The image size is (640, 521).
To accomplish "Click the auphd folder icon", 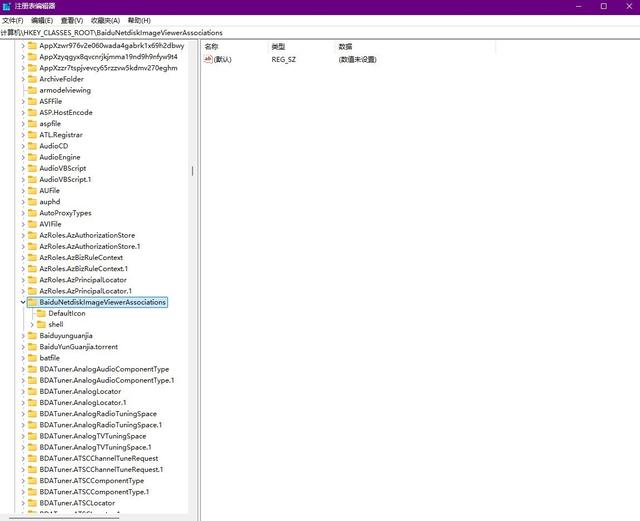I will point(32,202).
